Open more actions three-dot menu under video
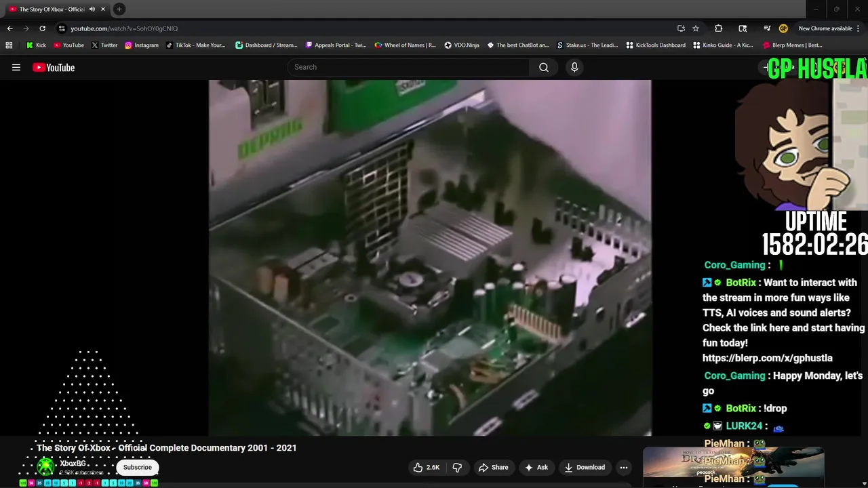The image size is (868, 488). (x=624, y=467)
